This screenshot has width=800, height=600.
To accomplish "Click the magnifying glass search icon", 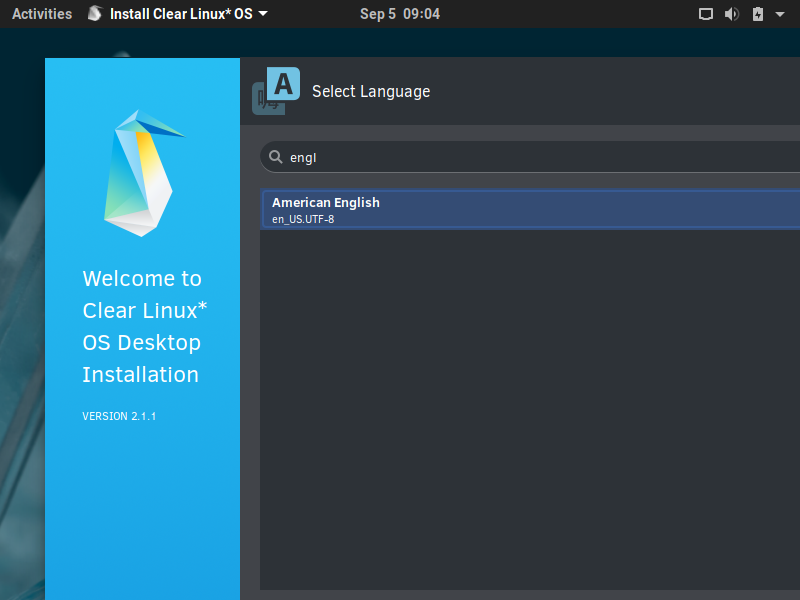I will click(275, 157).
